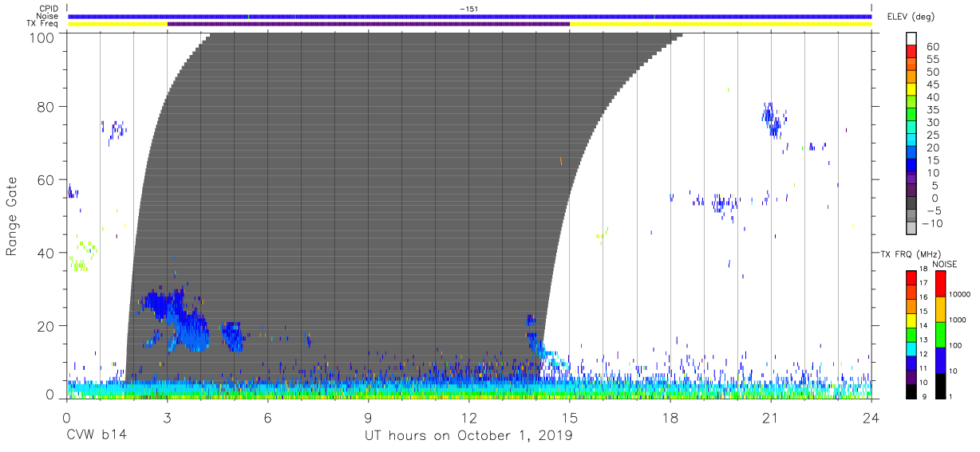Click the '24' tick on the UT hours axis
This screenshot has height=452, width=980.
[871, 418]
